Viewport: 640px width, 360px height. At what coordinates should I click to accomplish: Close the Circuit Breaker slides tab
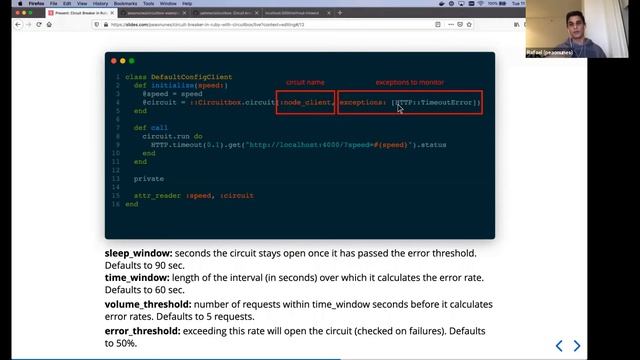tap(112, 13)
